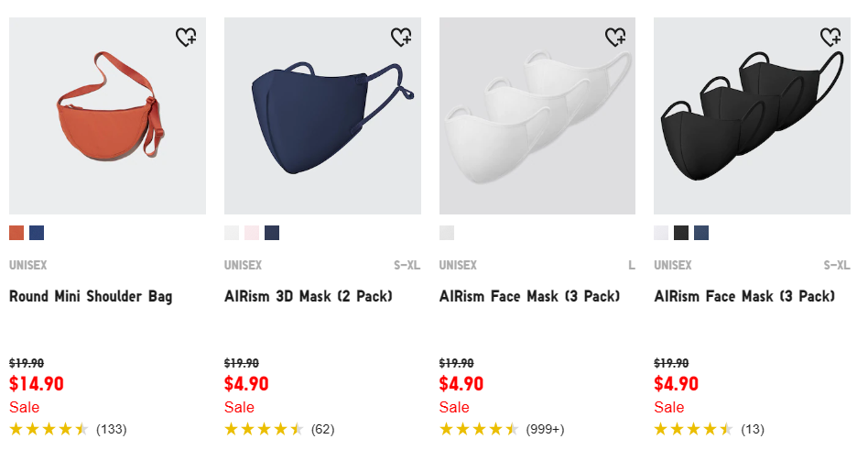Screen dimensions: 868x461
Task: Open the (133) reviews for shoulder bag
Action: click(112, 430)
